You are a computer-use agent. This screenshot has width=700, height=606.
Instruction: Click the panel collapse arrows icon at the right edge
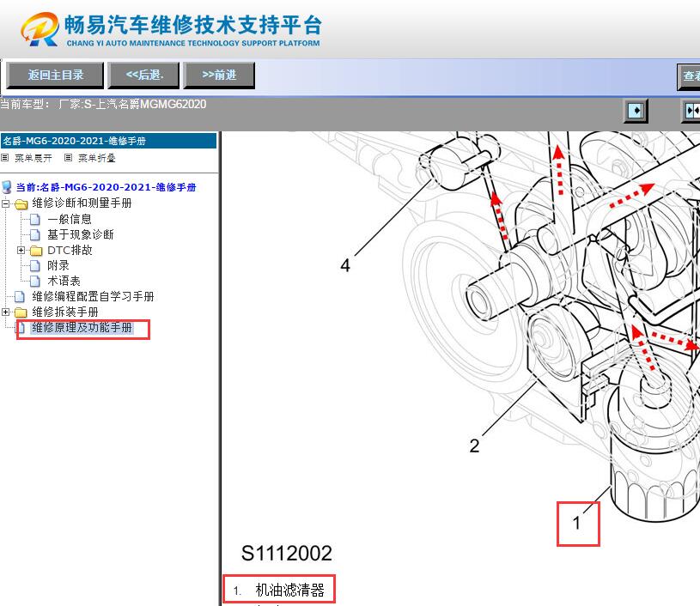pyautogui.click(x=691, y=110)
